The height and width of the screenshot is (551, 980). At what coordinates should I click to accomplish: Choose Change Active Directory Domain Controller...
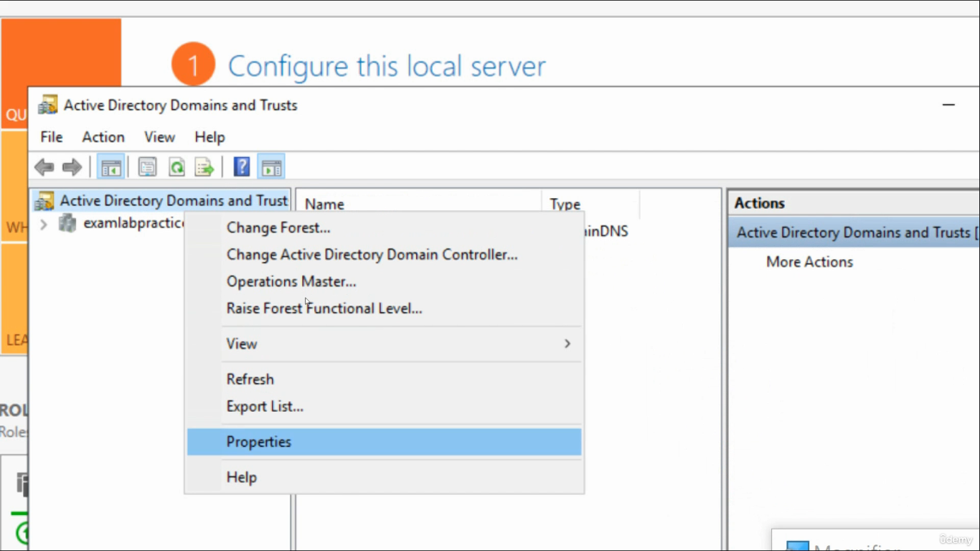[x=385, y=255]
